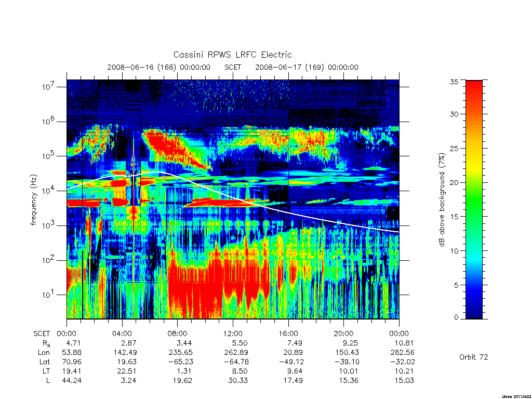Click the dB above background (7%) label
The height and width of the screenshot is (399, 532).
click(x=442, y=200)
